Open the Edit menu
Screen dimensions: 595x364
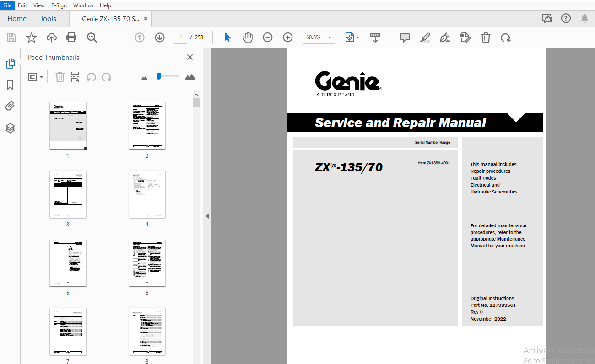[22, 5]
